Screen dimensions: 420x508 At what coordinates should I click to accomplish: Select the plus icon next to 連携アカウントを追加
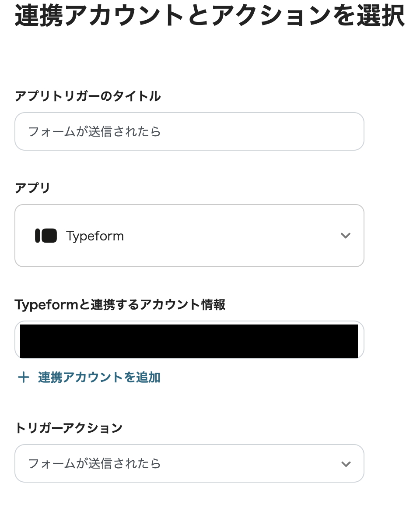(24, 377)
